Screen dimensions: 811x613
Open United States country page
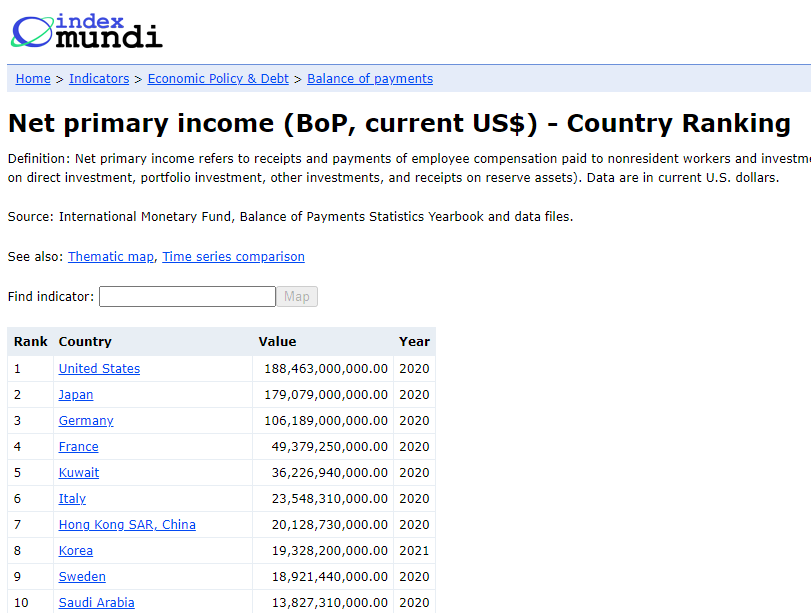coord(99,369)
